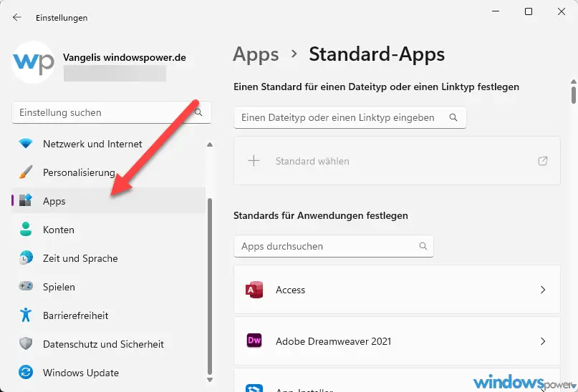This screenshot has height=392, width=578.
Task: Click the paintbrush icon for Personalisierung
Action: (x=26, y=172)
